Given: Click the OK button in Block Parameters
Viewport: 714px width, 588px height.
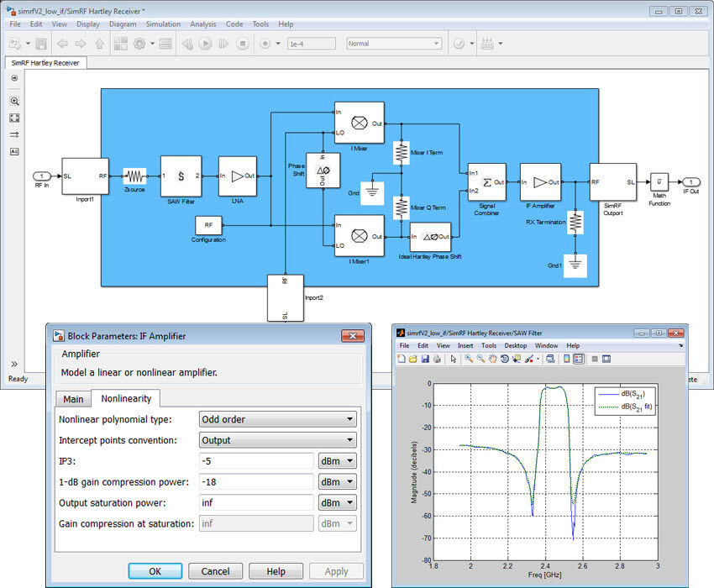Looking at the screenshot, I should pos(155,571).
